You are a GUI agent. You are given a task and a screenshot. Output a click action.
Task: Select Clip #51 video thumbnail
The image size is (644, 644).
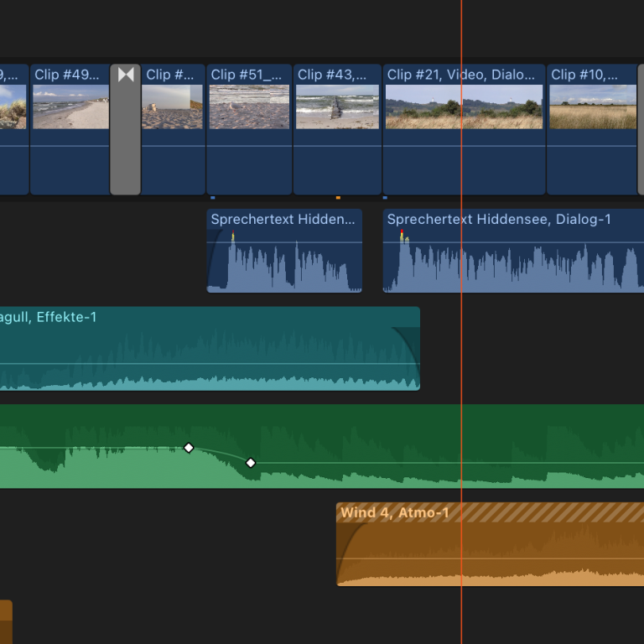[249, 106]
